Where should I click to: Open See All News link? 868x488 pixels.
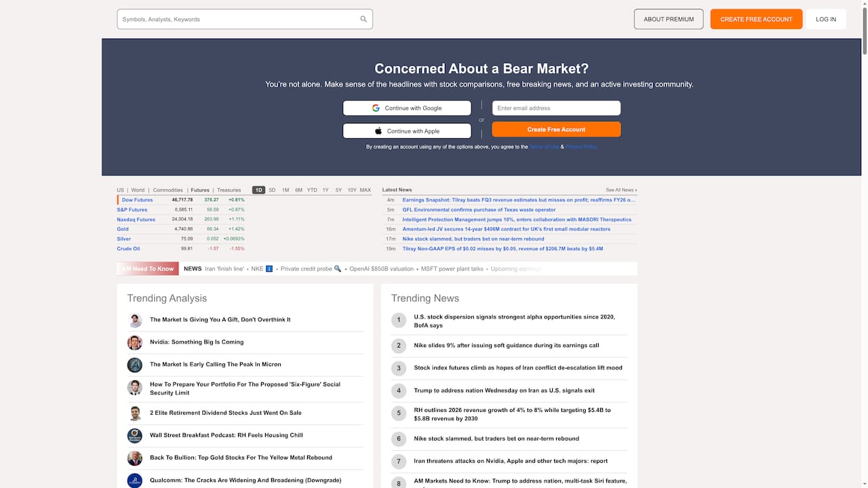pos(621,190)
